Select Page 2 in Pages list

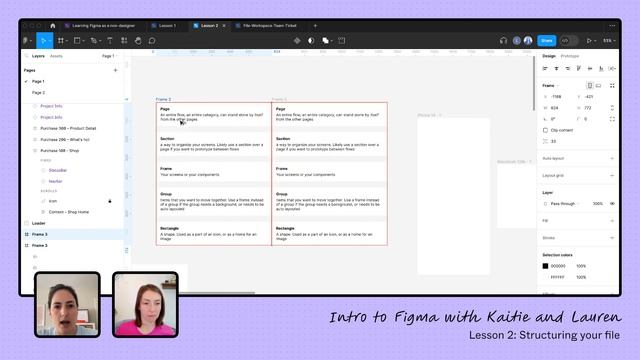(38, 93)
